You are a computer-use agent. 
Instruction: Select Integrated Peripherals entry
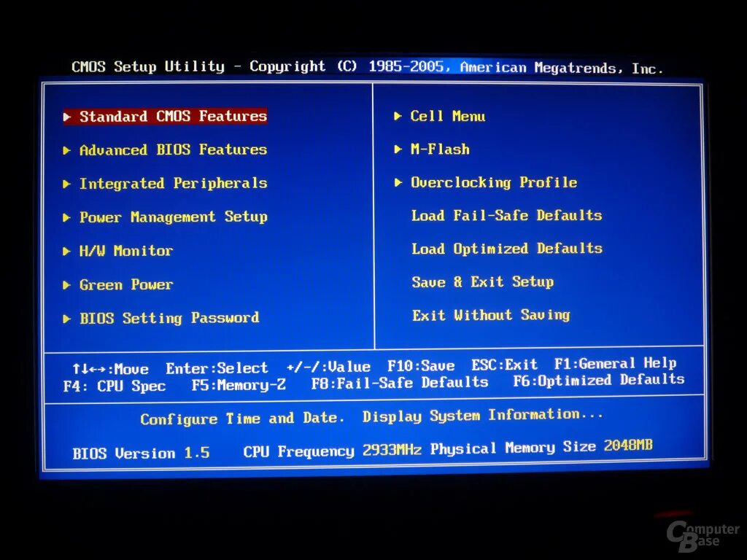[173, 183]
